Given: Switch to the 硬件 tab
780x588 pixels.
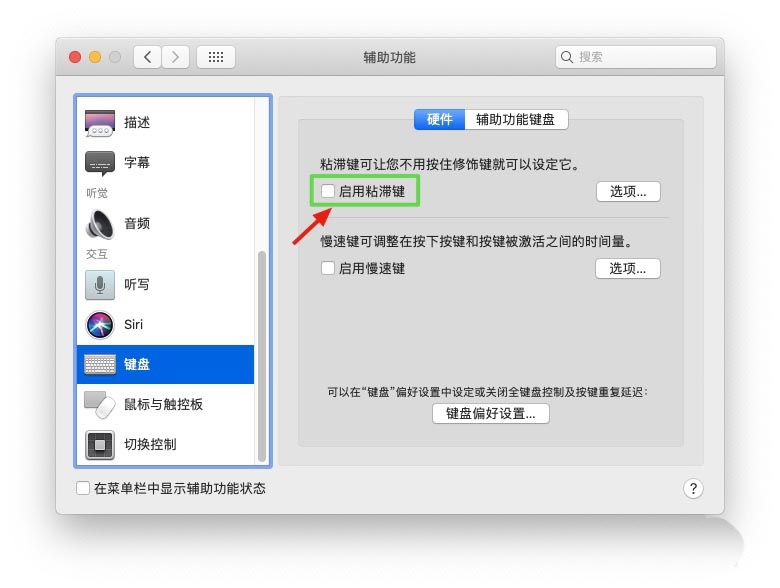Looking at the screenshot, I should [439, 119].
